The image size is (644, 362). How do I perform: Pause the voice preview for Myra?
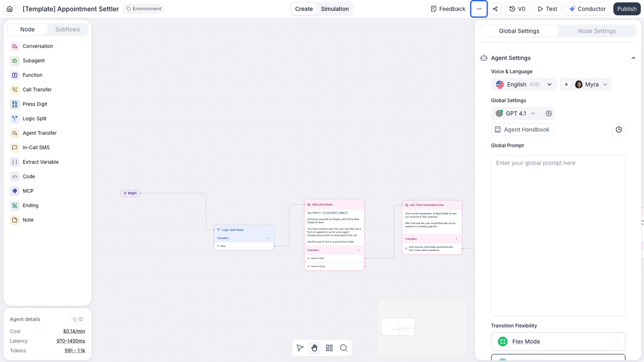[567, 84]
